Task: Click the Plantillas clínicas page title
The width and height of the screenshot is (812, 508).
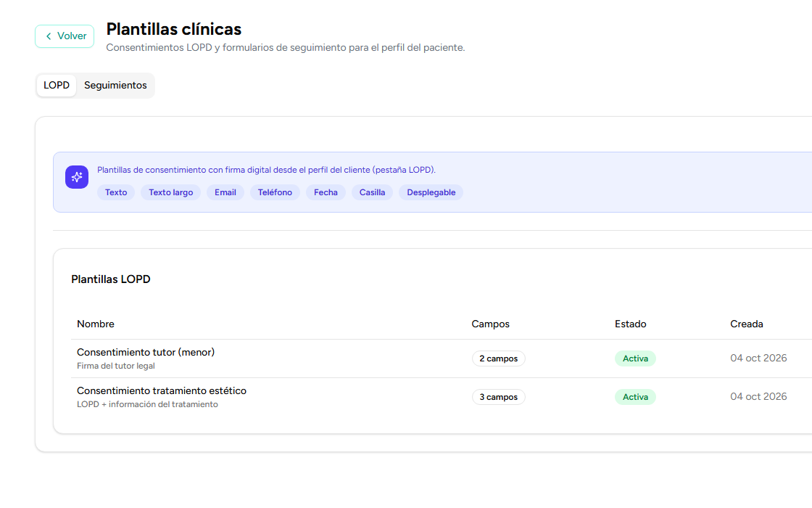Action: pyautogui.click(x=174, y=30)
